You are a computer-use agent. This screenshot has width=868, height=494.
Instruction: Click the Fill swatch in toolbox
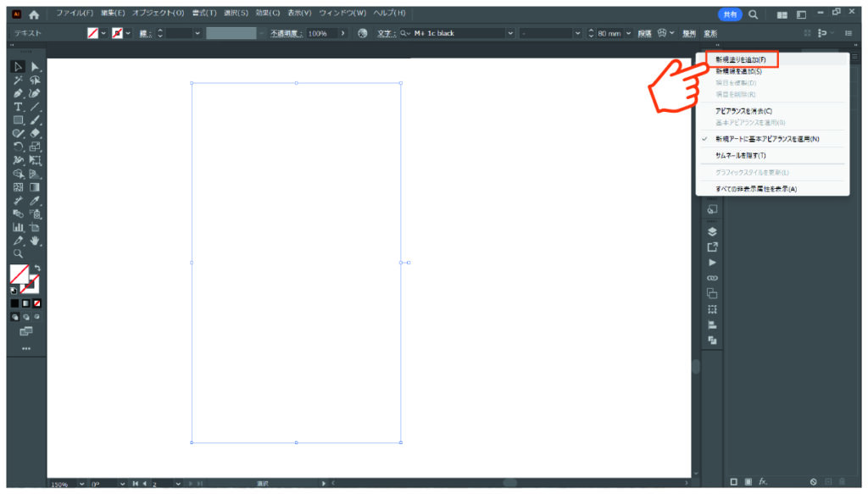click(19, 274)
